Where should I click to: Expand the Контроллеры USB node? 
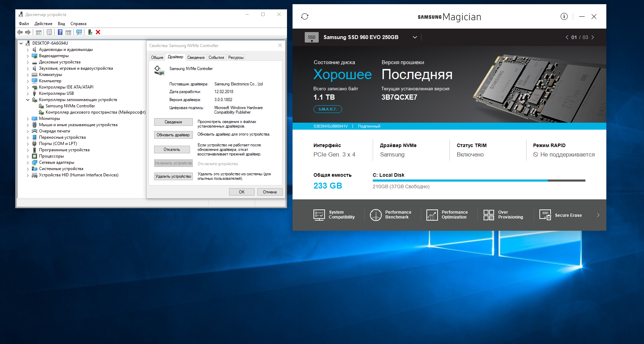28,93
